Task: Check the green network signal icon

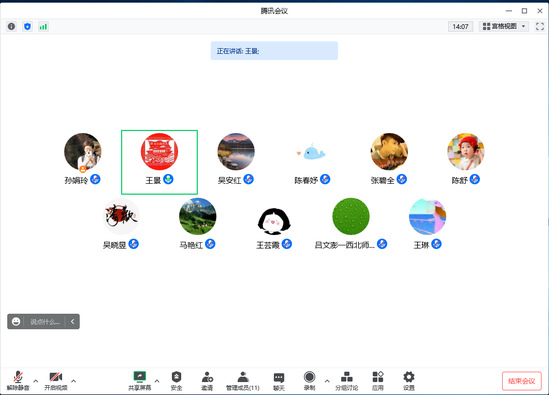Action: pos(43,26)
